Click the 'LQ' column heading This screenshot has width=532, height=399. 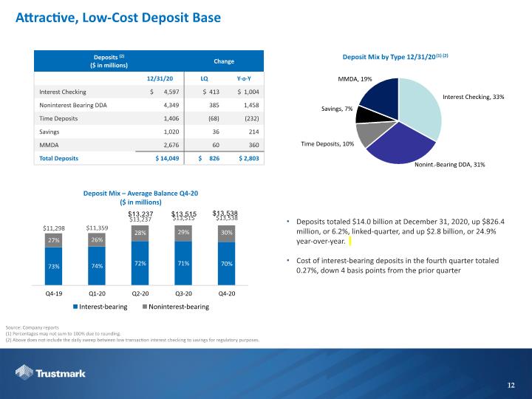204,79
